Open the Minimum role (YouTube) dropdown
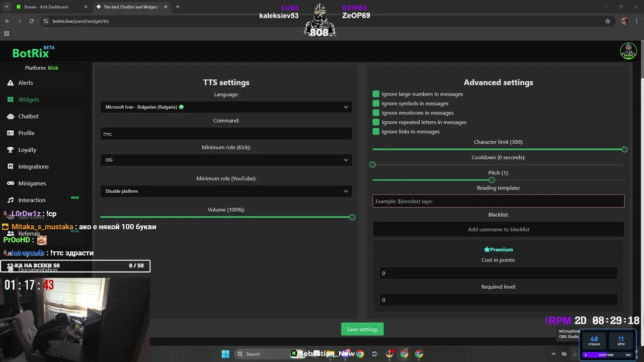644x362 pixels. (x=226, y=191)
